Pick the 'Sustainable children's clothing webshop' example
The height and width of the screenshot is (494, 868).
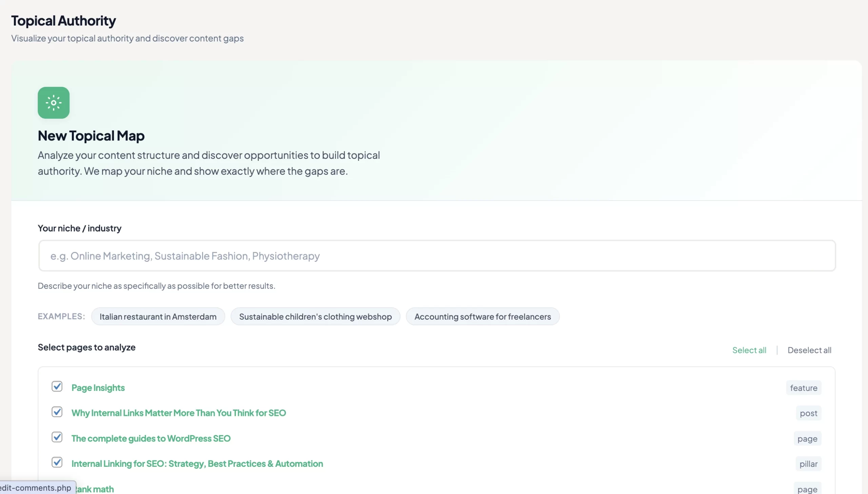315,316
